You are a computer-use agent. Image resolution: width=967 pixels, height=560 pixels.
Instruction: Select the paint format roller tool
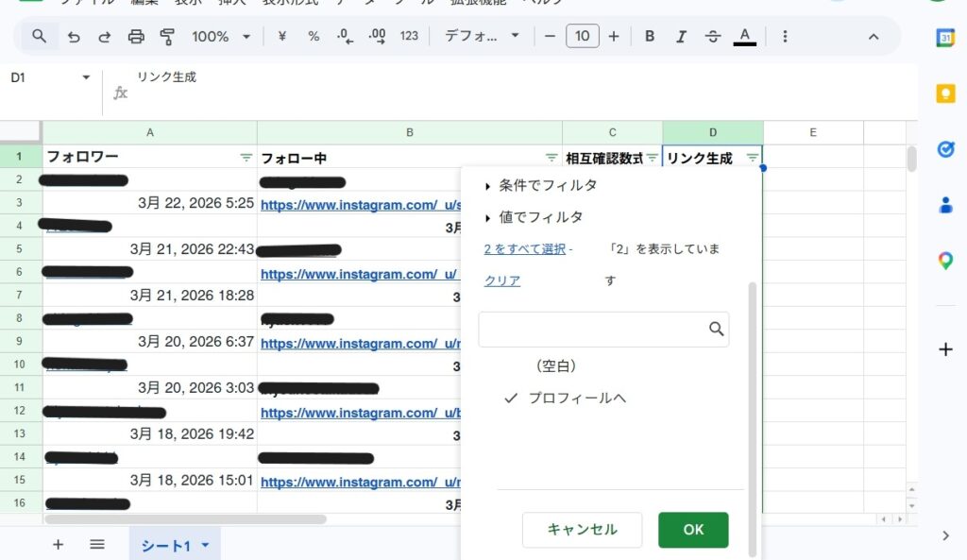(167, 37)
